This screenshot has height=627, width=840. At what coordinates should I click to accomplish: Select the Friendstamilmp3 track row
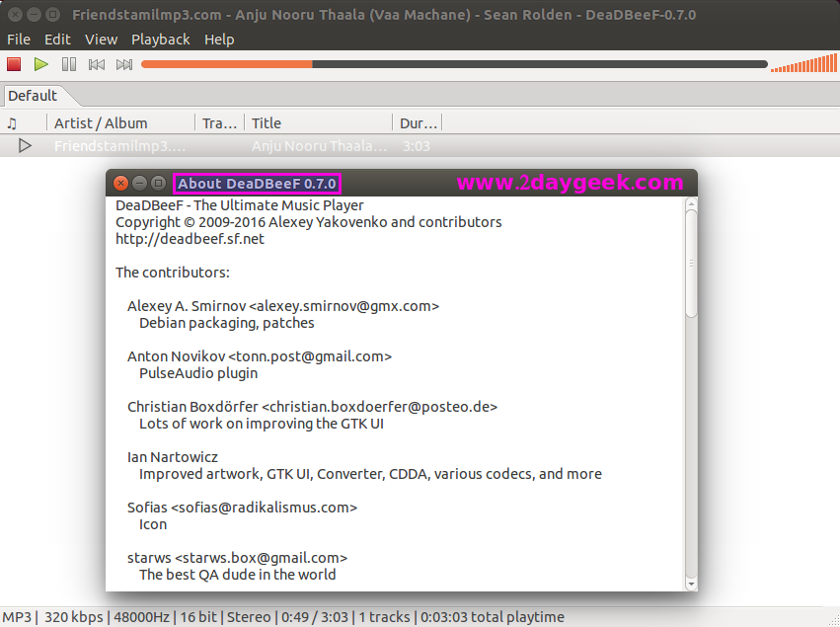[420, 146]
